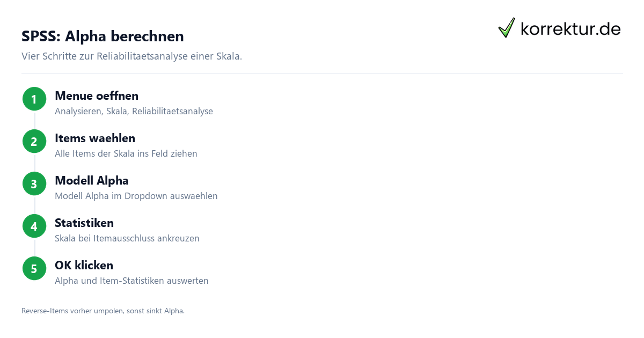
Task: Click 'Analysieren, Skala, Reliabilitaetsanalyse' description
Action: [x=134, y=112]
